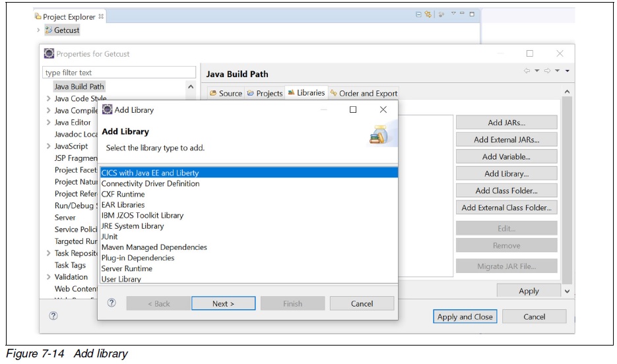
Task: Expand the Java Code Style category
Action: [x=48, y=99]
